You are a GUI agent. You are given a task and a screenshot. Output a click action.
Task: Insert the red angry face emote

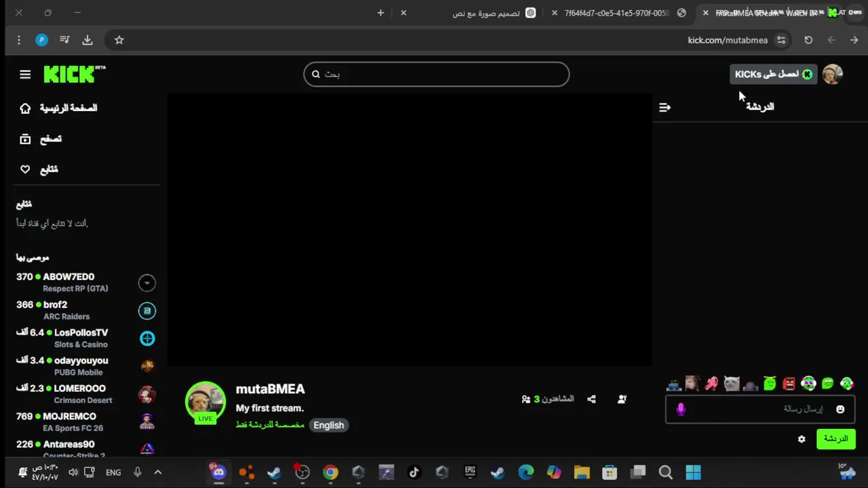coord(789,384)
